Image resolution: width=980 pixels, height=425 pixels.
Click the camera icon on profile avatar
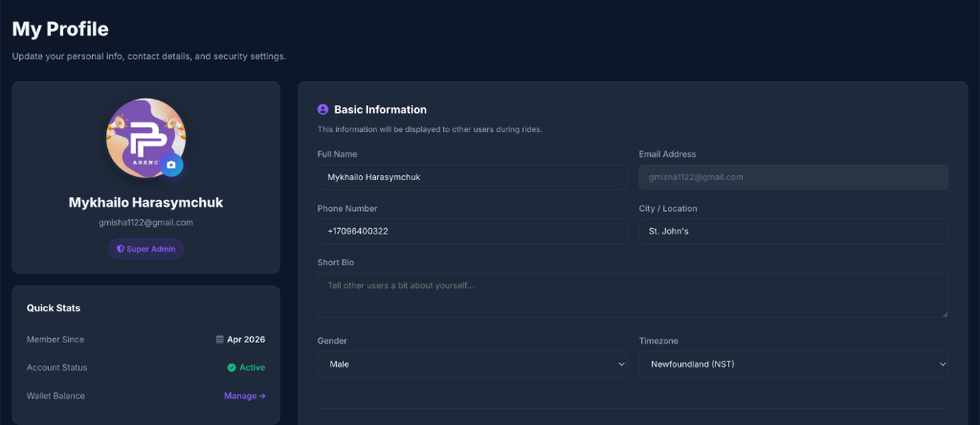point(171,165)
